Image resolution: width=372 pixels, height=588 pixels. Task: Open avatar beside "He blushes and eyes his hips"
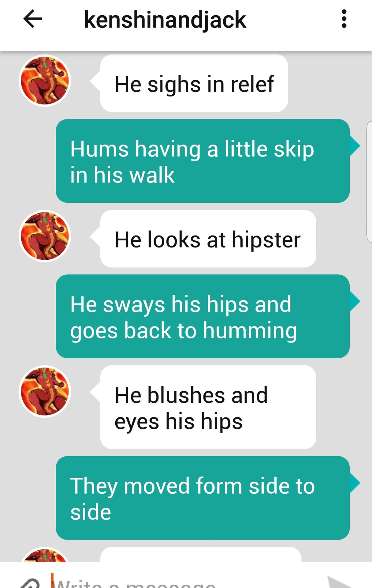(x=45, y=392)
